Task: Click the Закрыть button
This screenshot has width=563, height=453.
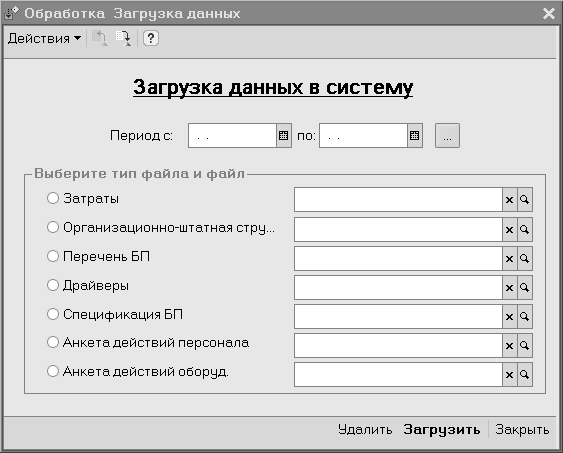Action: [522, 429]
